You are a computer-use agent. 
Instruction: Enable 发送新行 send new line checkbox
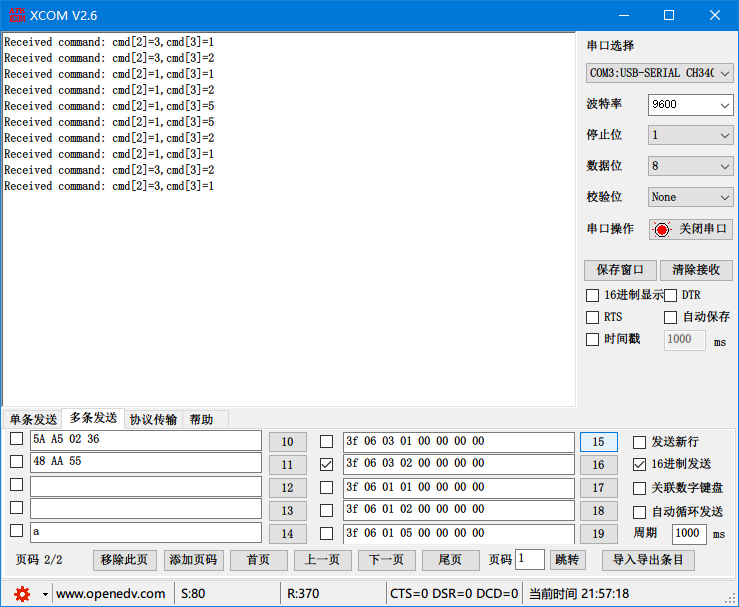(639, 442)
